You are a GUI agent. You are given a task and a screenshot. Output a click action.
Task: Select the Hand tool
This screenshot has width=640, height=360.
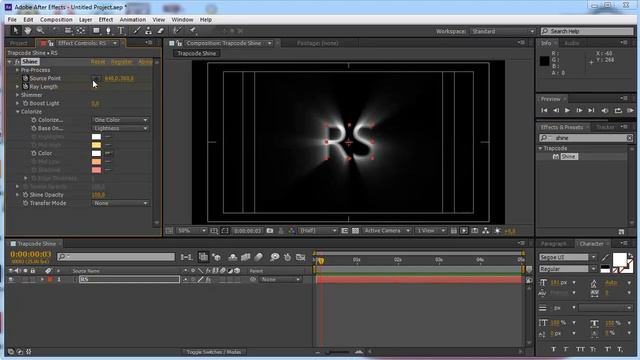pos(28,31)
